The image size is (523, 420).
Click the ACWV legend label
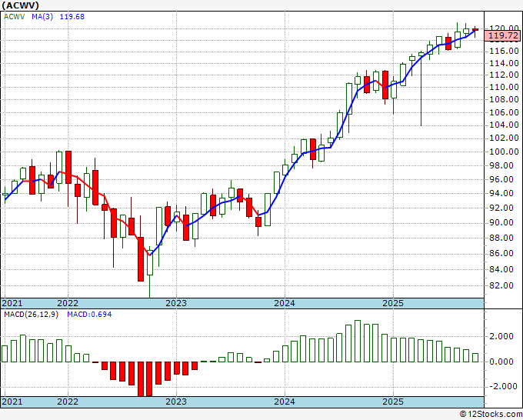click(x=14, y=17)
